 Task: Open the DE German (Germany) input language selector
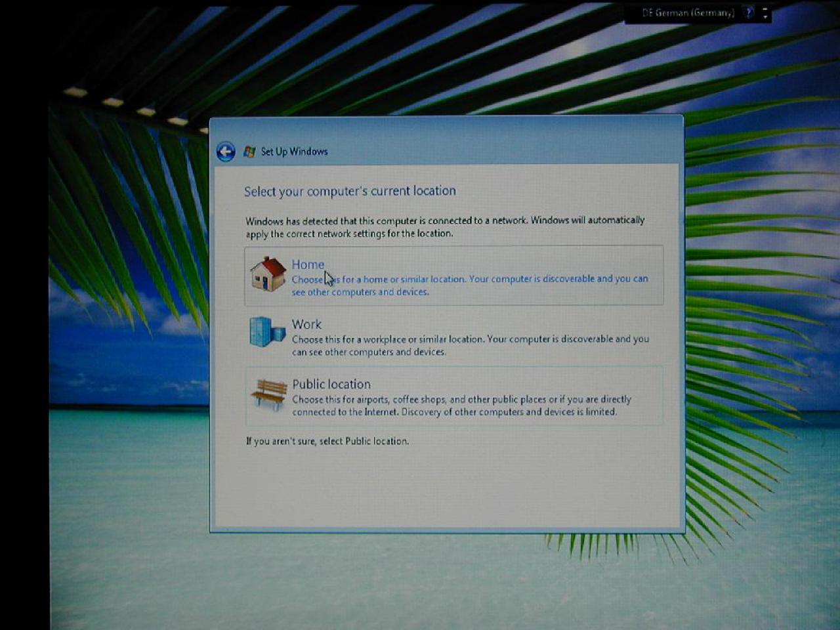point(688,13)
